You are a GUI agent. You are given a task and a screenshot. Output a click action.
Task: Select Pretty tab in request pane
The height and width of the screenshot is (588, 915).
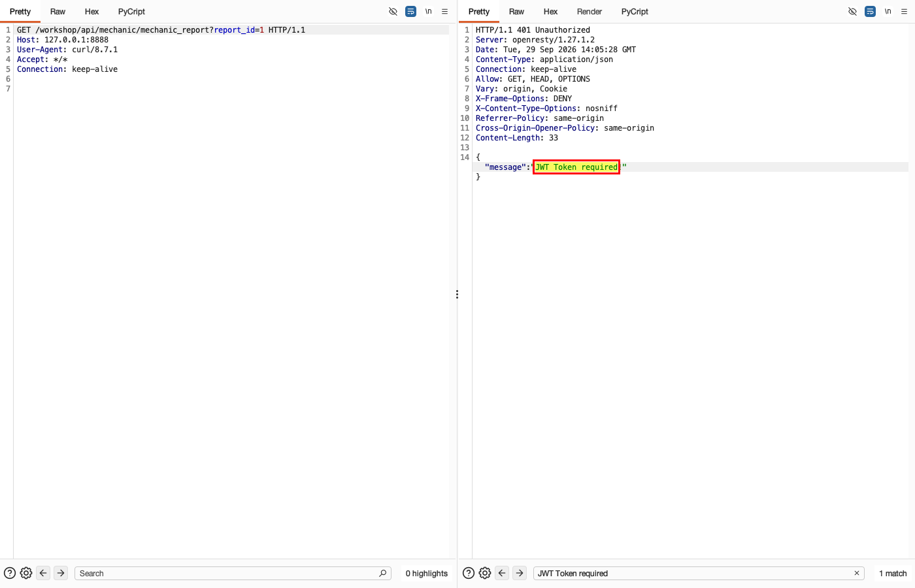[x=20, y=12]
